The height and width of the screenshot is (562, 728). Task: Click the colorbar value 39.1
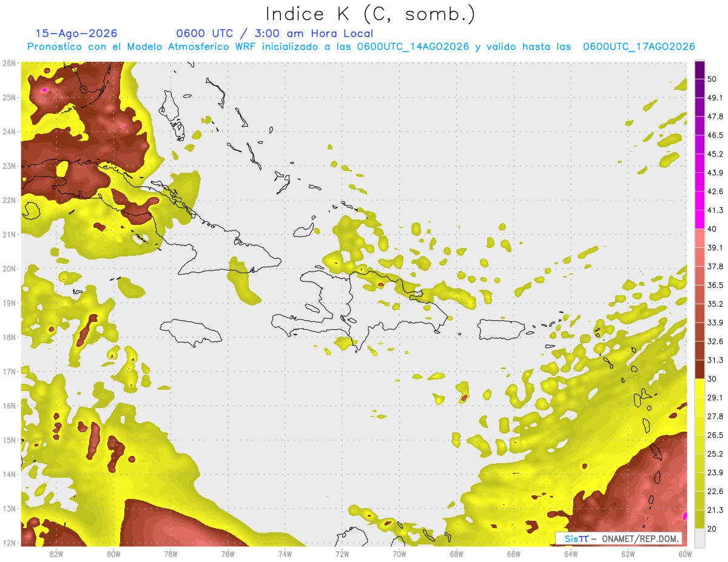(x=715, y=247)
